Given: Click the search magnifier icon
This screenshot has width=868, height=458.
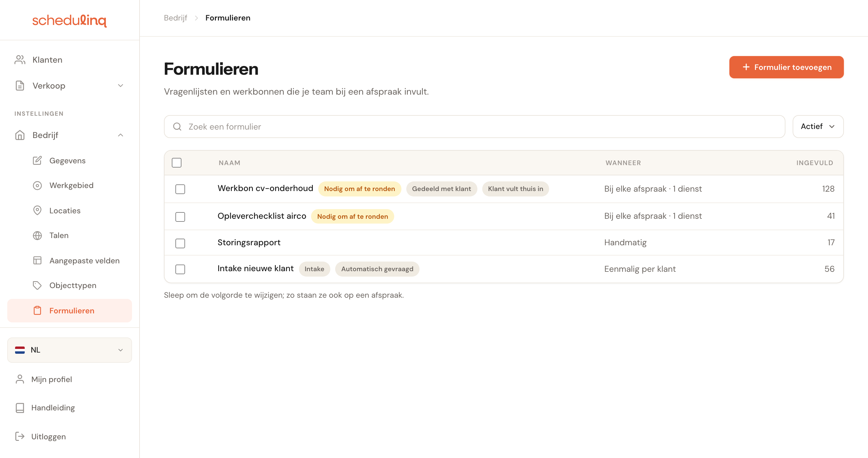Looking at the screenshot, I should pos(177,127).
